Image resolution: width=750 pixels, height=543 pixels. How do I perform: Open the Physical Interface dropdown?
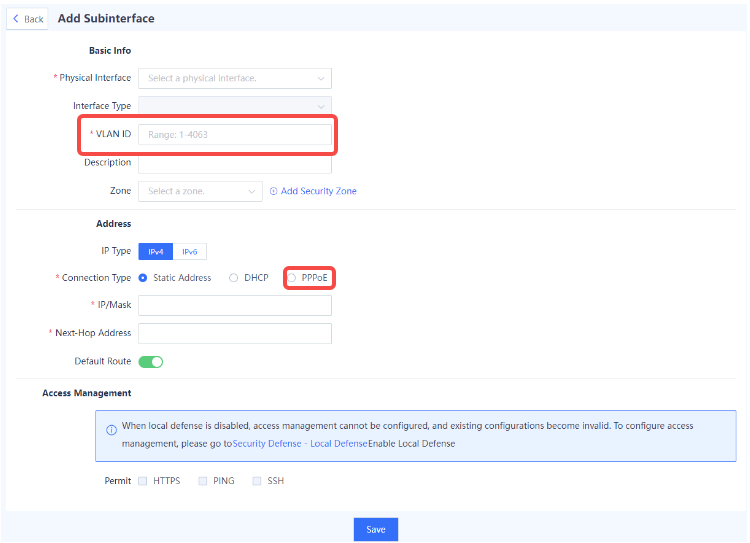pyautogui.click(x=234, y=78)
